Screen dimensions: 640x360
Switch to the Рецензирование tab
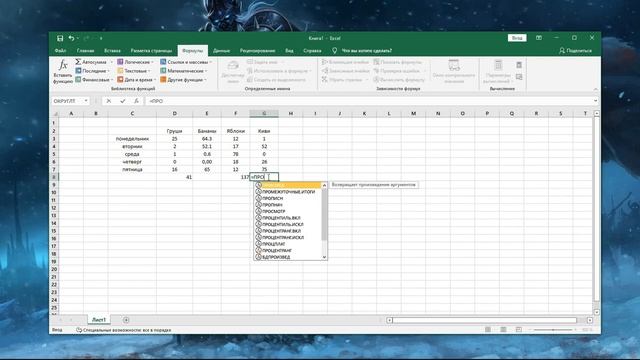tap(258, 51)
